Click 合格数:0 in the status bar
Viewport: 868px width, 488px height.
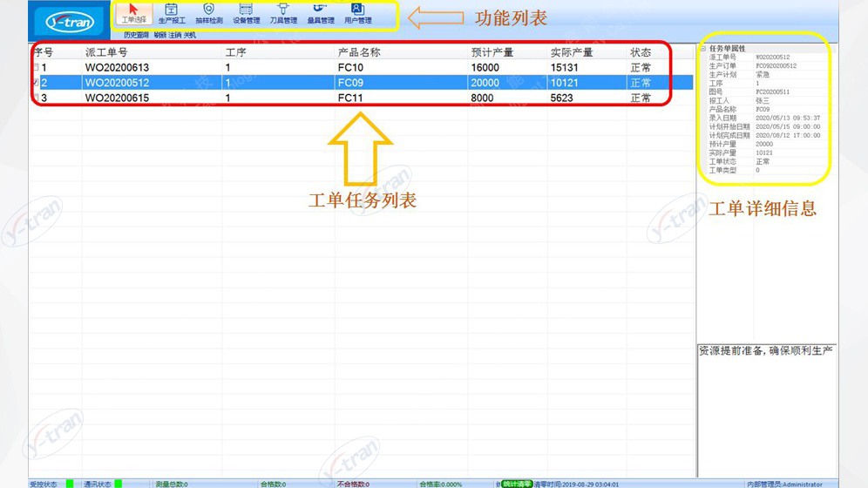[x=274, y=485]
